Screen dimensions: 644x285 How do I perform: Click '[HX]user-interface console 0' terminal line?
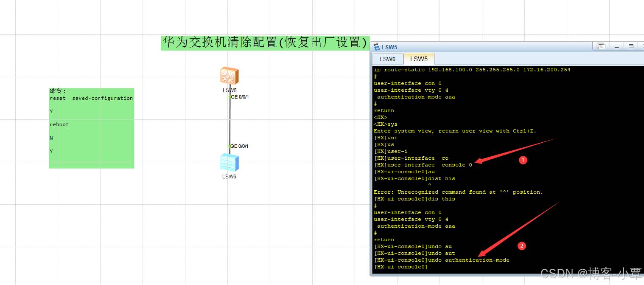coord(423,165)
